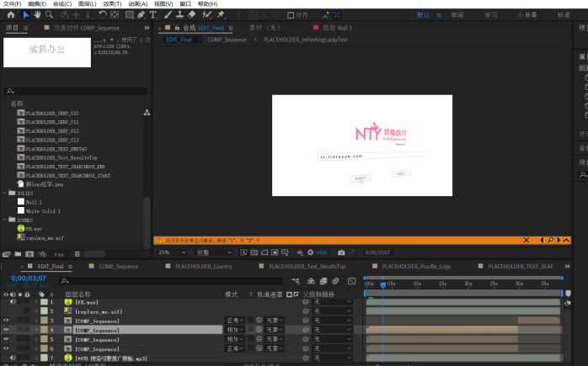Image resolution: width=588 pixels, height=366 pixels.
Task: Select the Puppet Pin tool
Action: pos(221,15)
